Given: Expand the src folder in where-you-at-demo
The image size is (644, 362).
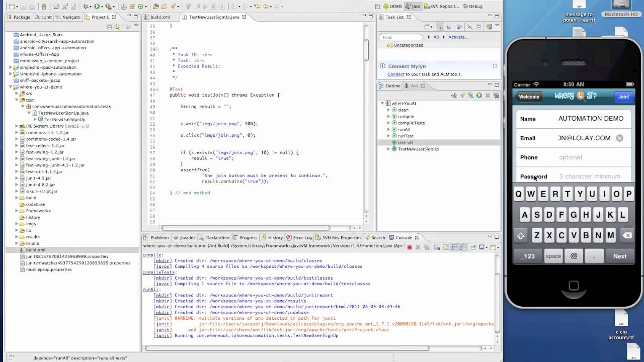Looking at the screenshot, I should click(x=17, y=94).
